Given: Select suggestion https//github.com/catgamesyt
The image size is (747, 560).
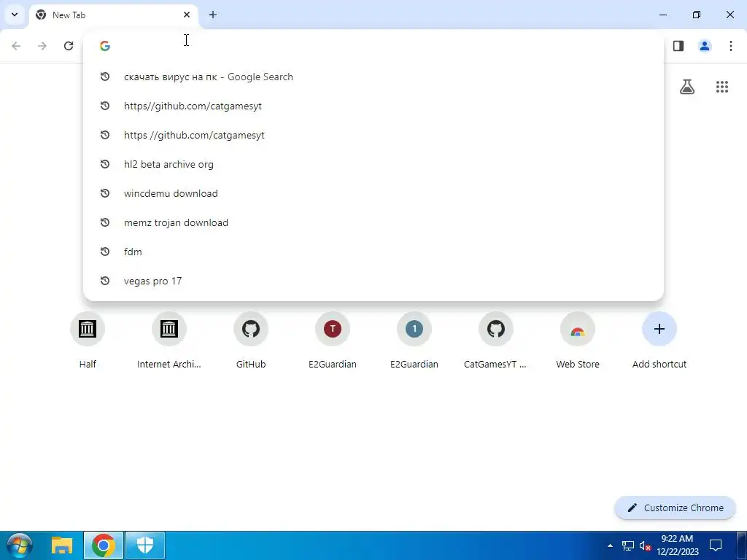Looking at the screenshot, I should (x=373, y=106).
